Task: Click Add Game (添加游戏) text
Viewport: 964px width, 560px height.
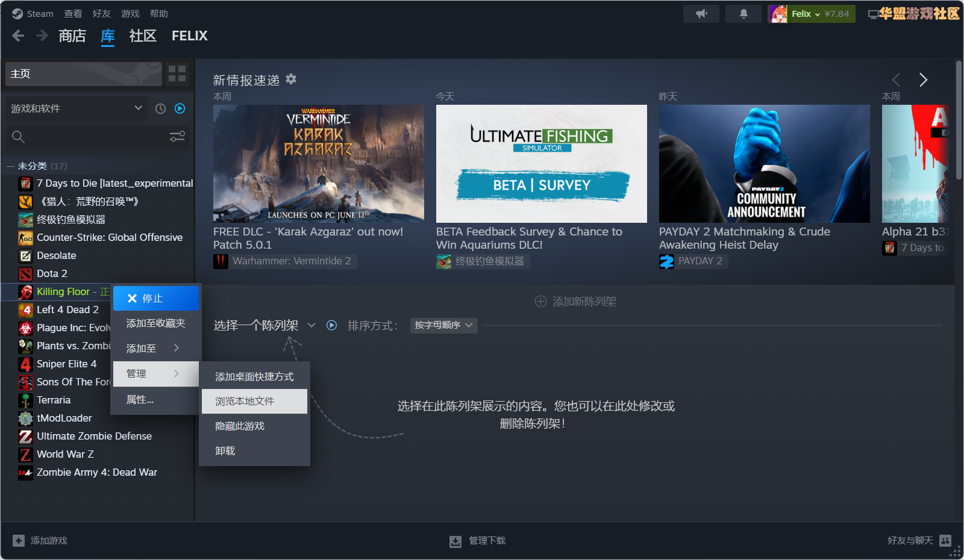Action: pyautogui.click(x=49, y=541)
